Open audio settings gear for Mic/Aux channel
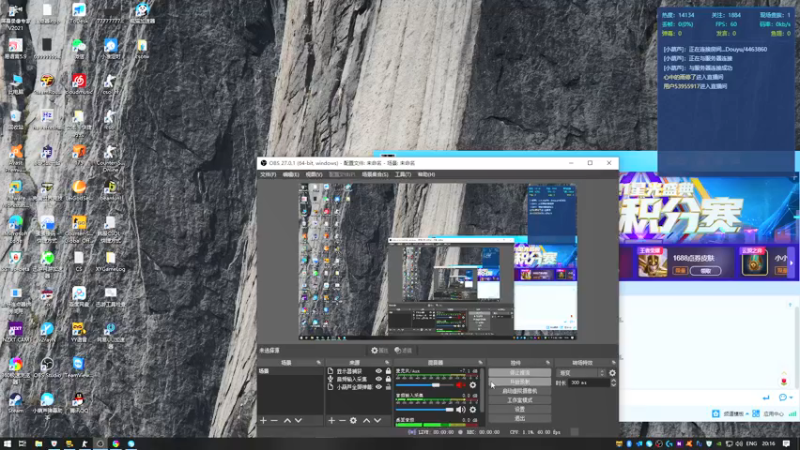800x450 pixels. click(472, 385)
